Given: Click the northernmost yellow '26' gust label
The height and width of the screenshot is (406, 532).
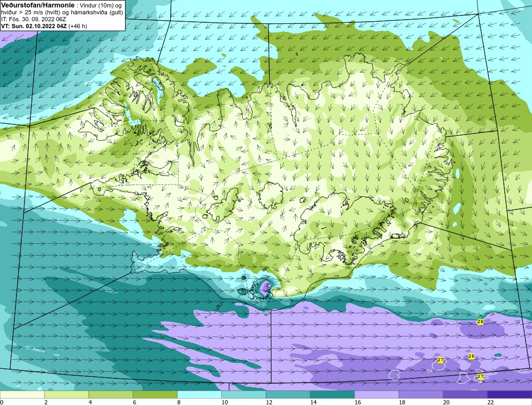Looking at the screenshot, I should 480,322.
